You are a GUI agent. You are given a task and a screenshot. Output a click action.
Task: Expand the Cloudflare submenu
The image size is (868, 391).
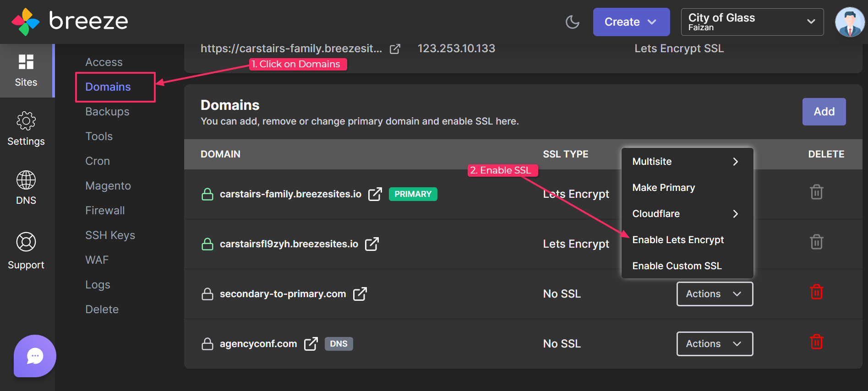point(687,214)
